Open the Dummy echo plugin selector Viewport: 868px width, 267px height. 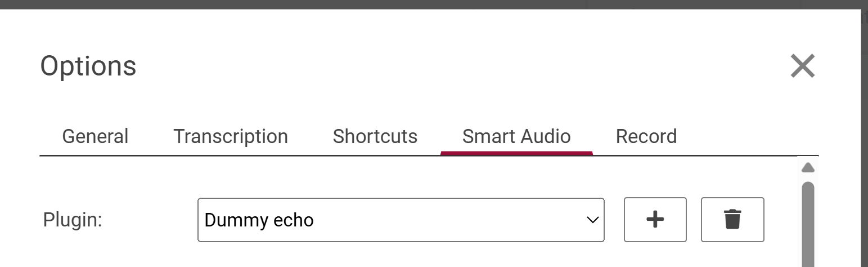pos(401,220)
